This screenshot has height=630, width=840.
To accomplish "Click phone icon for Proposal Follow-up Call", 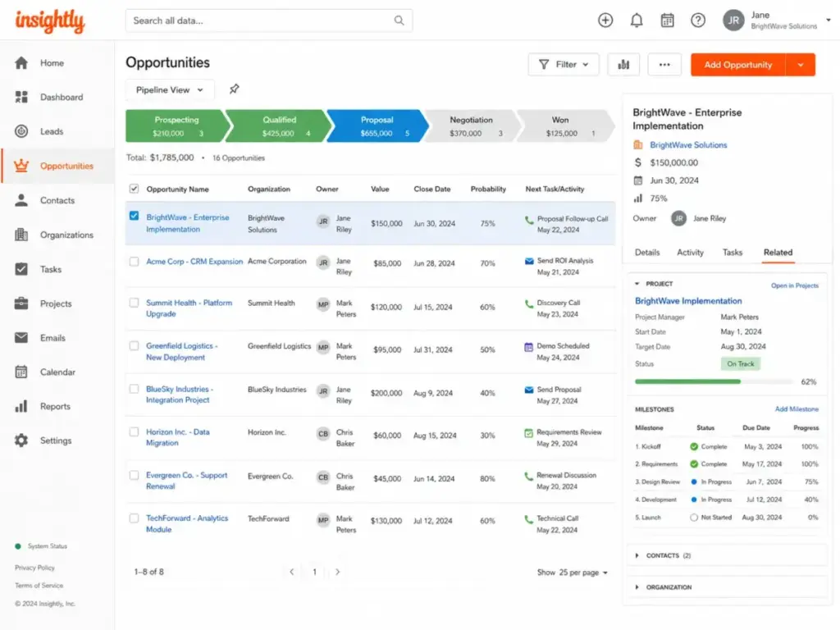I will click(x=529, y=219).
